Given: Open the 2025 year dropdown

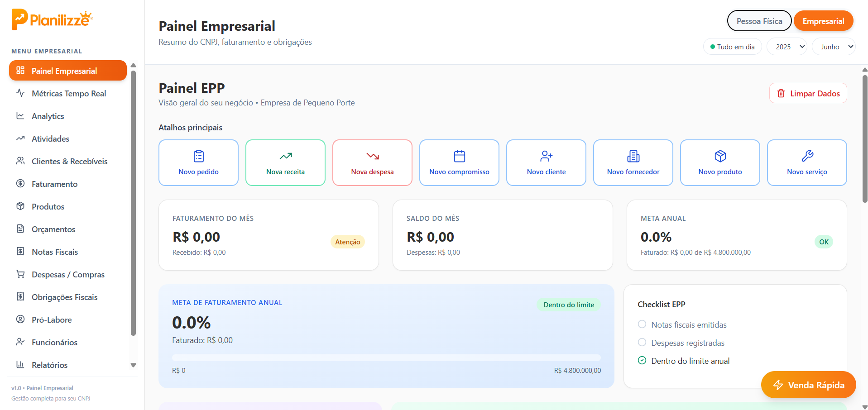Looking at the screenshot, I should (x=786, y=47).
